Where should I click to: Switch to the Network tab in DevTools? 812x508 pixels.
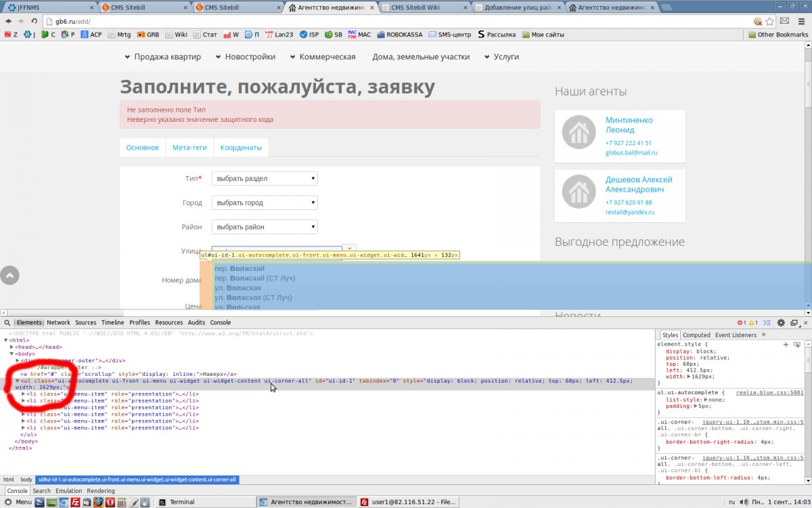click(x=58, y=323)
